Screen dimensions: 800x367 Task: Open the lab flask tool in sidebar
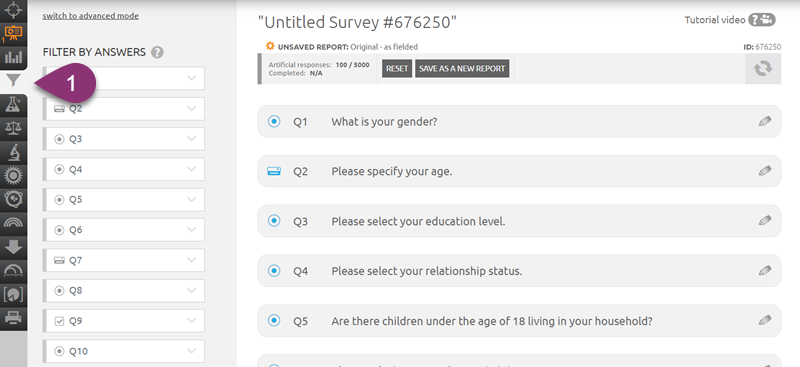(x=13, y=104)
